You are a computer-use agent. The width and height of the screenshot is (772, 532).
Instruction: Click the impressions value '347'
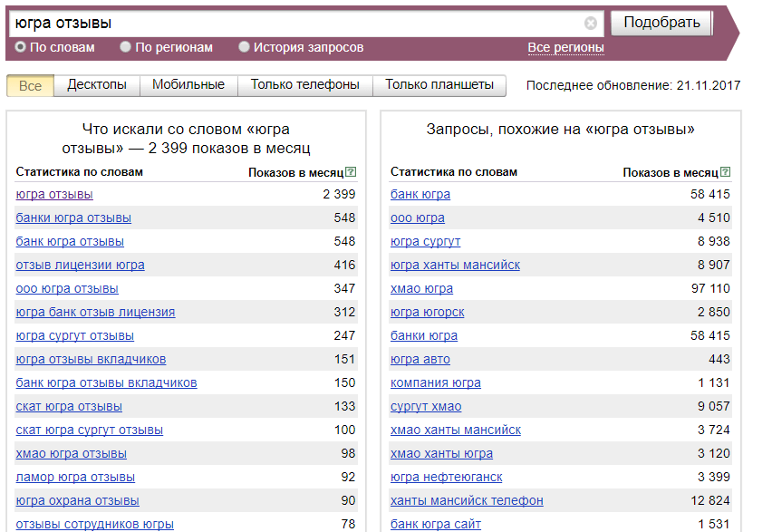344,289
